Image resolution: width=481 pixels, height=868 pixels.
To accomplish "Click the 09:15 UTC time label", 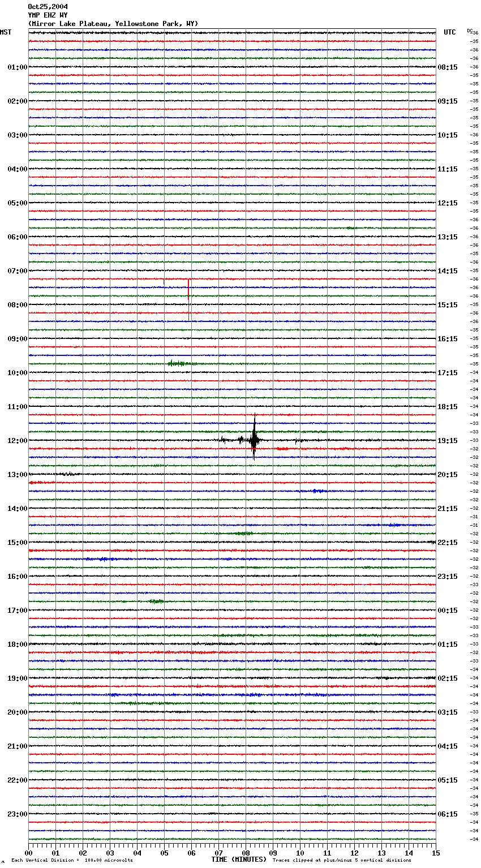I will (448, 101).
